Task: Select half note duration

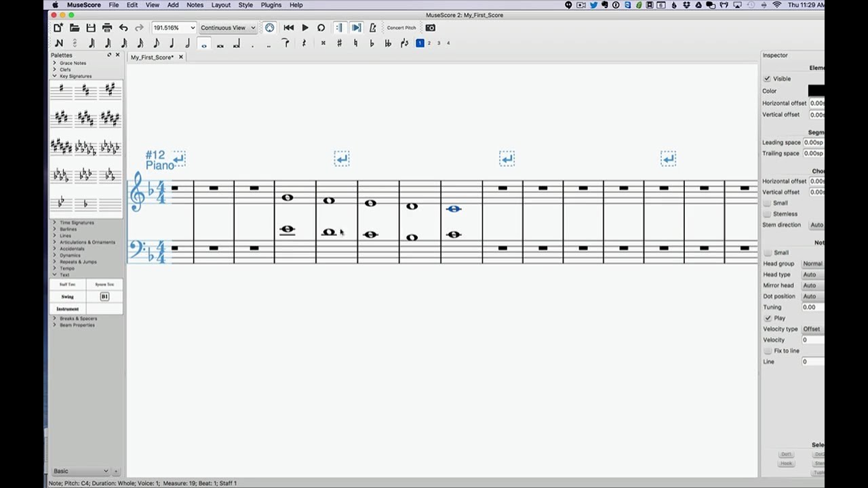Action: click(x=188, y=43)
